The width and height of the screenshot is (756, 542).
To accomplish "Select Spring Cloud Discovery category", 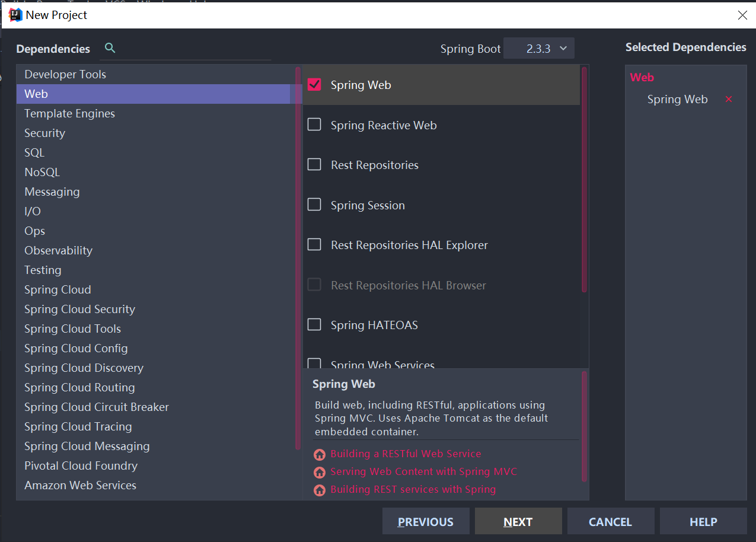I will pyautogui.click(x=156, y=368).
